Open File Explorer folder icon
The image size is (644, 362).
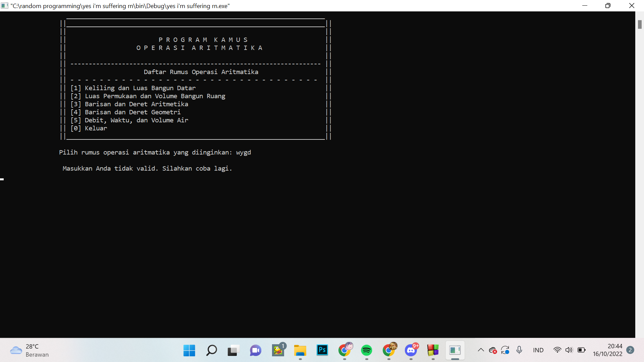300,351
